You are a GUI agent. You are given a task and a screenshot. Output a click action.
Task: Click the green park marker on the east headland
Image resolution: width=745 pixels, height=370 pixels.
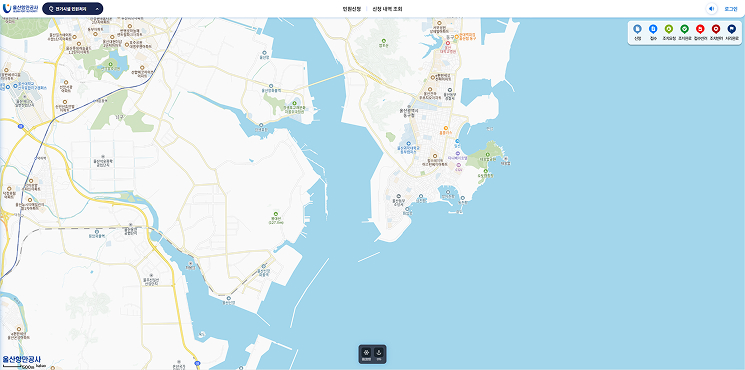[487, 154]
